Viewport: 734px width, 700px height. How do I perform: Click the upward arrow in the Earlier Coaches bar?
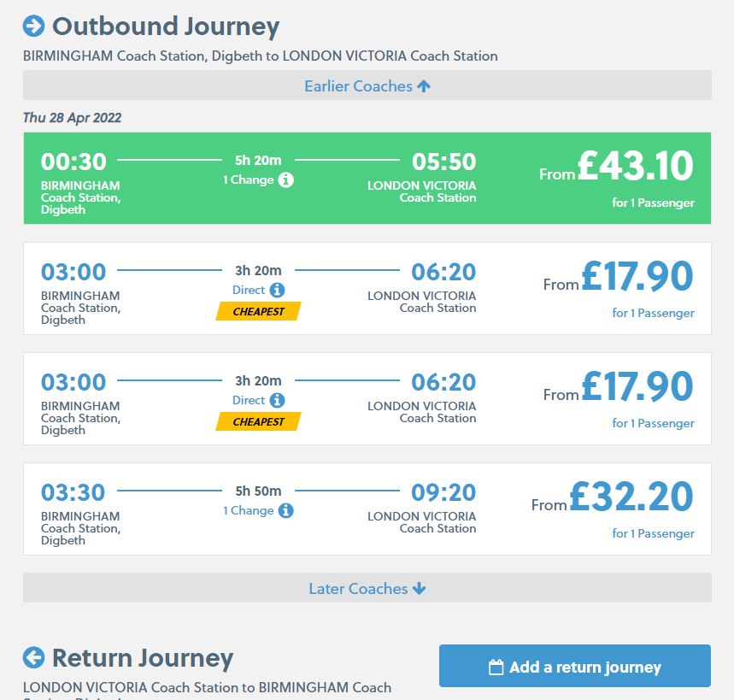point(425,85)
